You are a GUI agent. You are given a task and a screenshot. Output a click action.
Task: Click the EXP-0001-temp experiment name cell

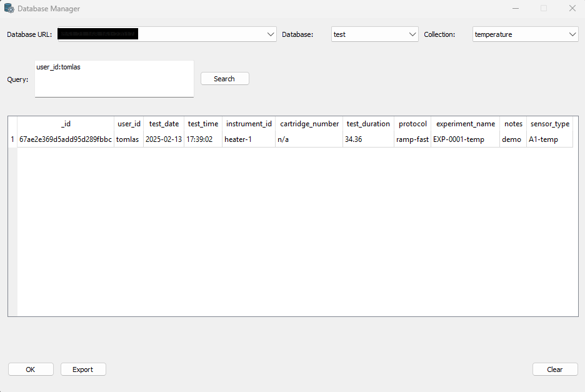coord(464,139)
